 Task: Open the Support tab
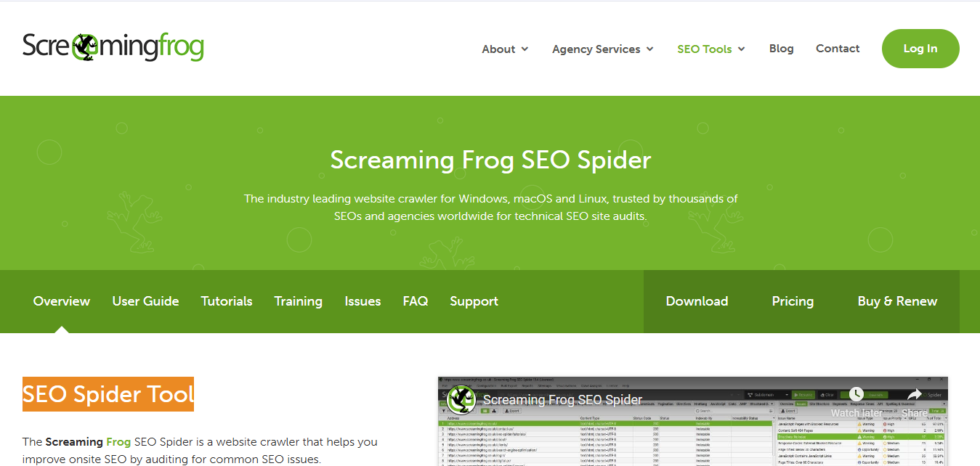pyautogui.click(x=474, y=301)
